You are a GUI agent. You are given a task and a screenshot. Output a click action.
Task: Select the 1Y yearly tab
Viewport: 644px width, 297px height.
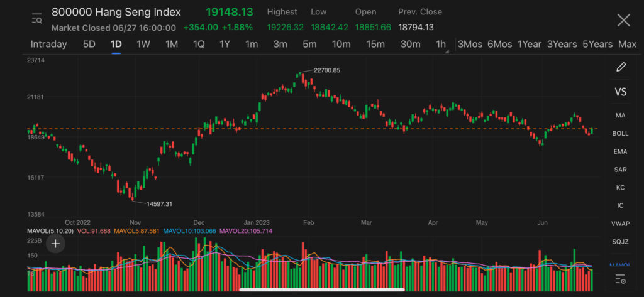tap(225, 45)
